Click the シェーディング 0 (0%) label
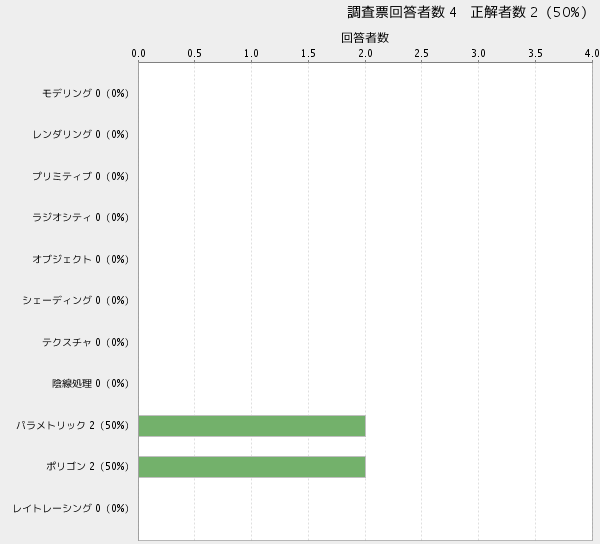The height and width of the screenshot is (544, 600). [x=76, y=300]
